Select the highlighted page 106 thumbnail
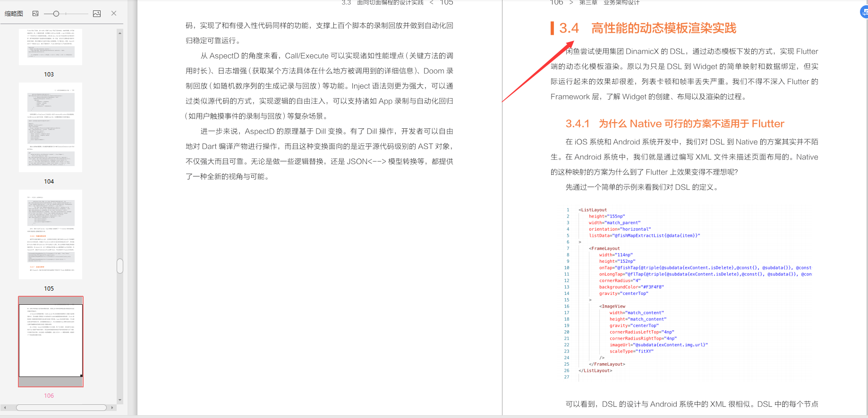This screenshot has height=418, width=868. pyautogui.click(x=51, y=342)
